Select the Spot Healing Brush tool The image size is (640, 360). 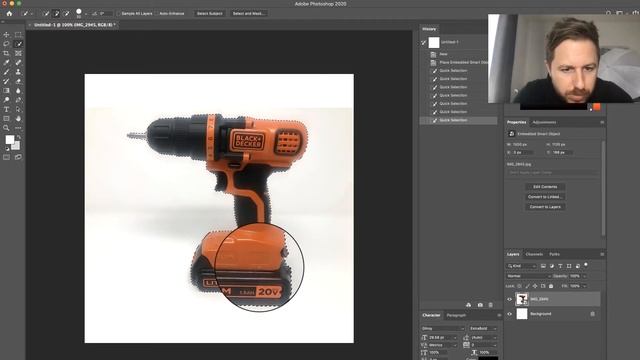18,63
